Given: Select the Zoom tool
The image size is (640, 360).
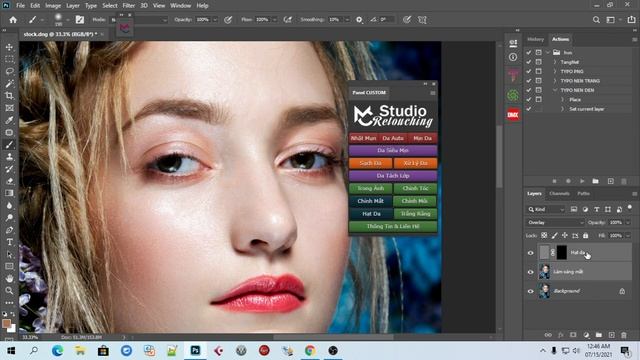Looking at the screenshot, I should point(9,291).
